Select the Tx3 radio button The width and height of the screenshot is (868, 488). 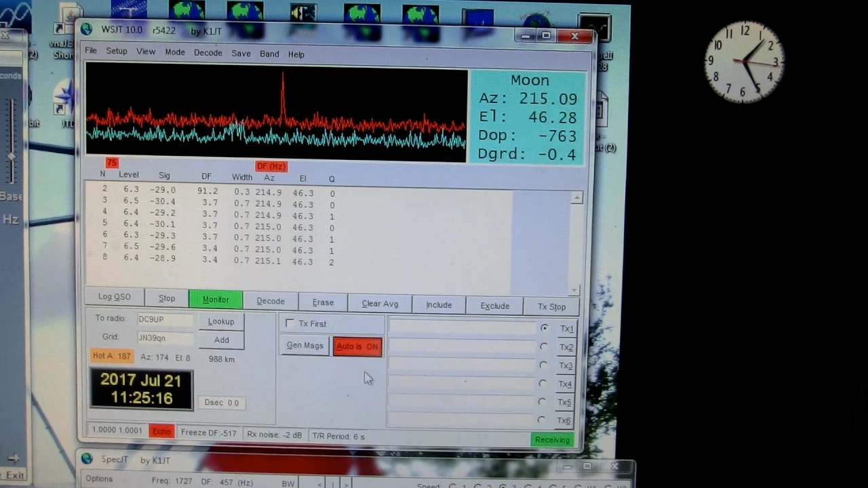click(543, 365)
